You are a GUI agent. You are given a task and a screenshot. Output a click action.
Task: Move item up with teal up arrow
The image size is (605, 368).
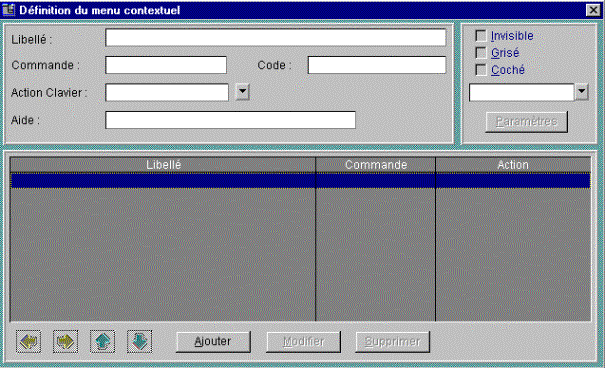[102, 341]
